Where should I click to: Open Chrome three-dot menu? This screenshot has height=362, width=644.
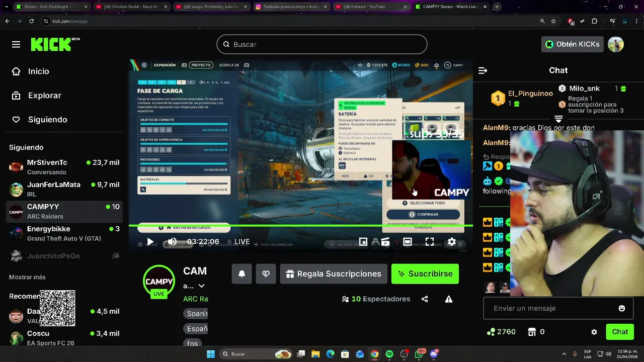point(636,21)
